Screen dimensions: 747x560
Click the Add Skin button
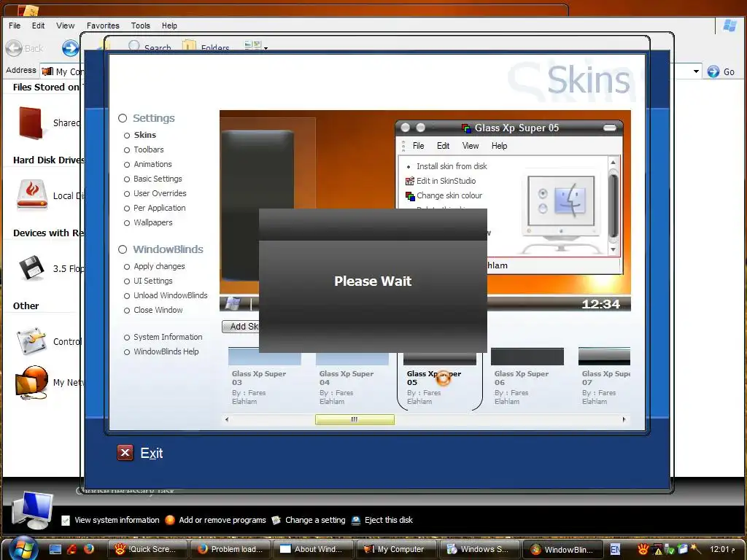click(x=241, y=327)
